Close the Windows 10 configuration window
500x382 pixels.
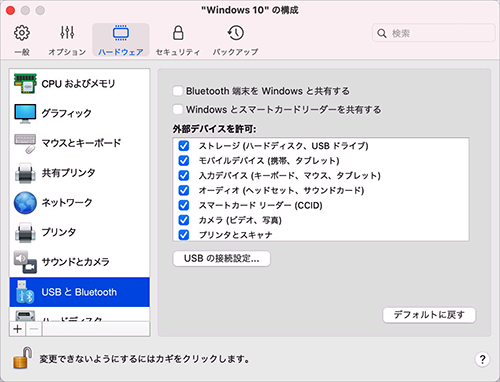click(x=11, y=10)
